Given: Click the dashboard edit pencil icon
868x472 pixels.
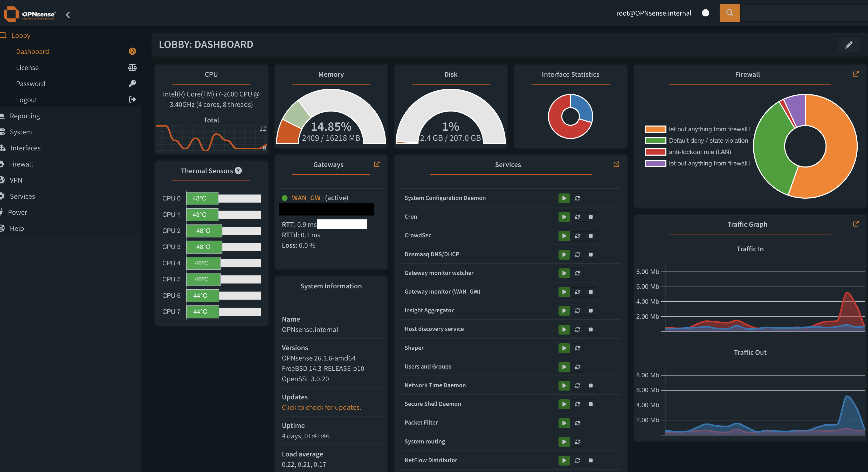Looking at the screenshot, I should click(849, 45).
